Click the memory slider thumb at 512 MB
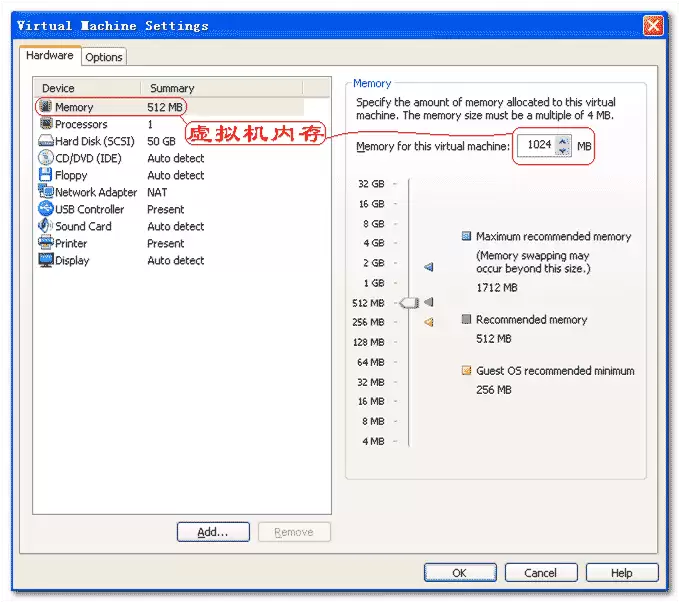This screenshot has width=680, height=603. [x=409, y=302]
